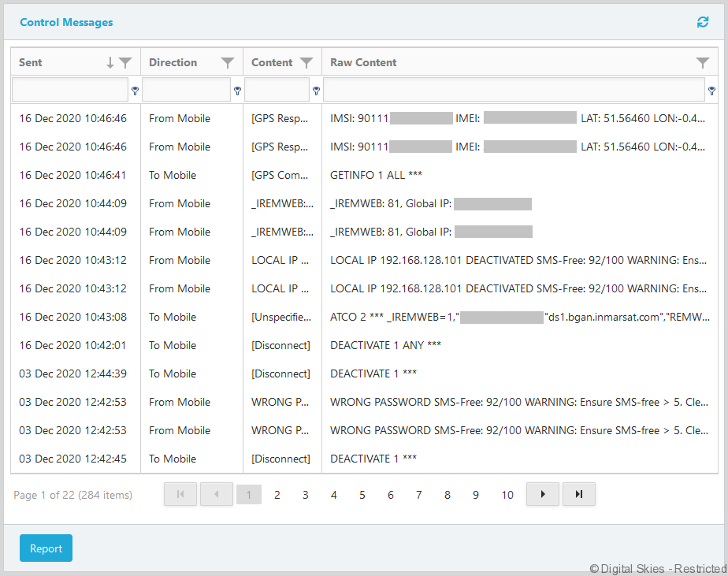Click filter operator icon beside Raw Content input
This screenshot has height=576, width=728.
711,91
